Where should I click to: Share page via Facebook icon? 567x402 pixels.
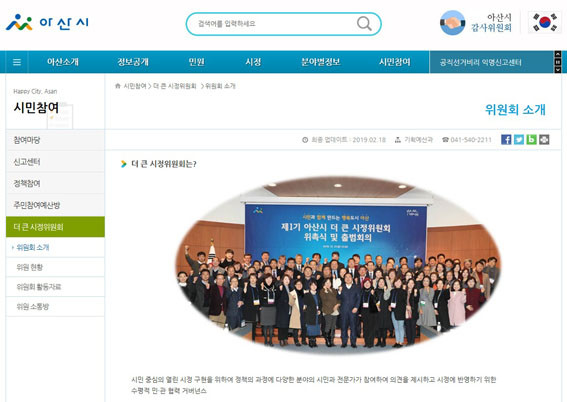[506, 140]
